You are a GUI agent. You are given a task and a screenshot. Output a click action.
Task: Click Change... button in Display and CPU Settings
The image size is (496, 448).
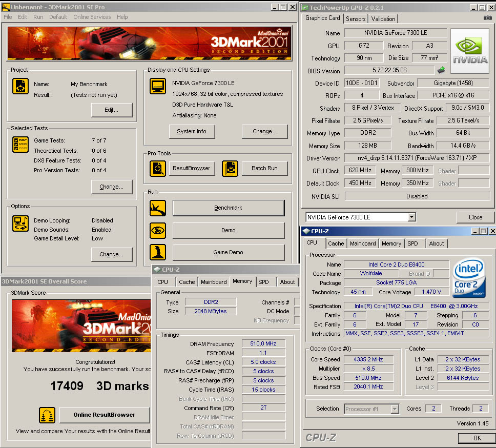click(265, 131)
